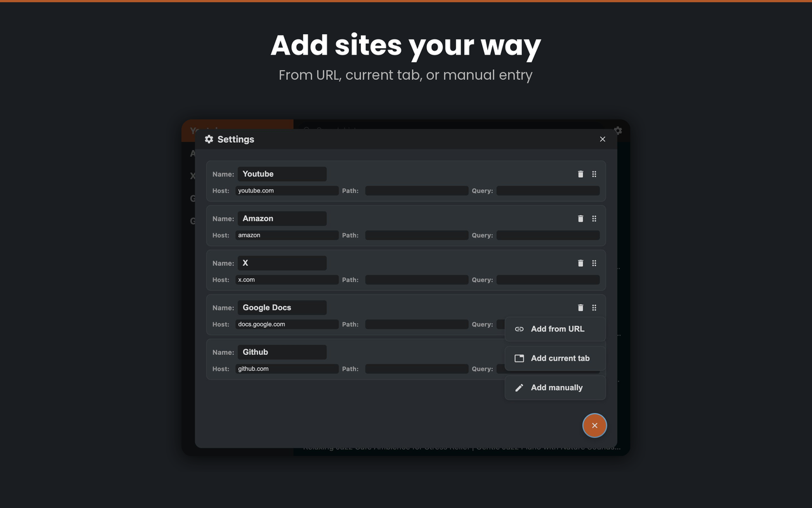The image size is (812, 508).
Task: Close the Settings dialog with the X
Action: coord(603,139)
